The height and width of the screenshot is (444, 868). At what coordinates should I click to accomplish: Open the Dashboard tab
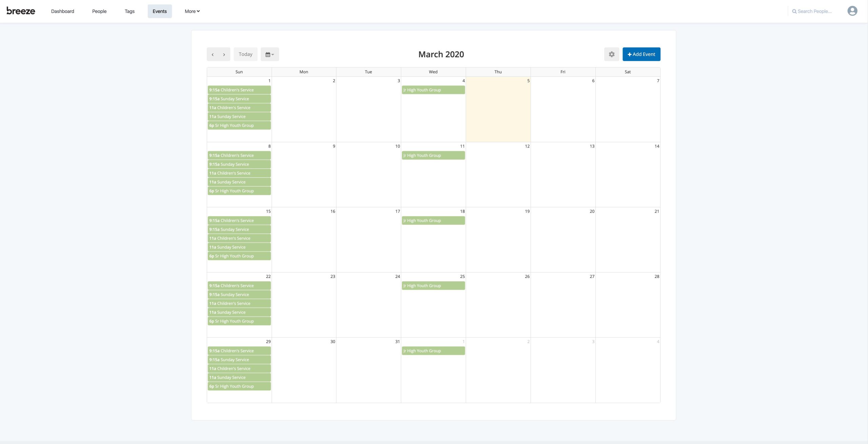coord(62,11)
